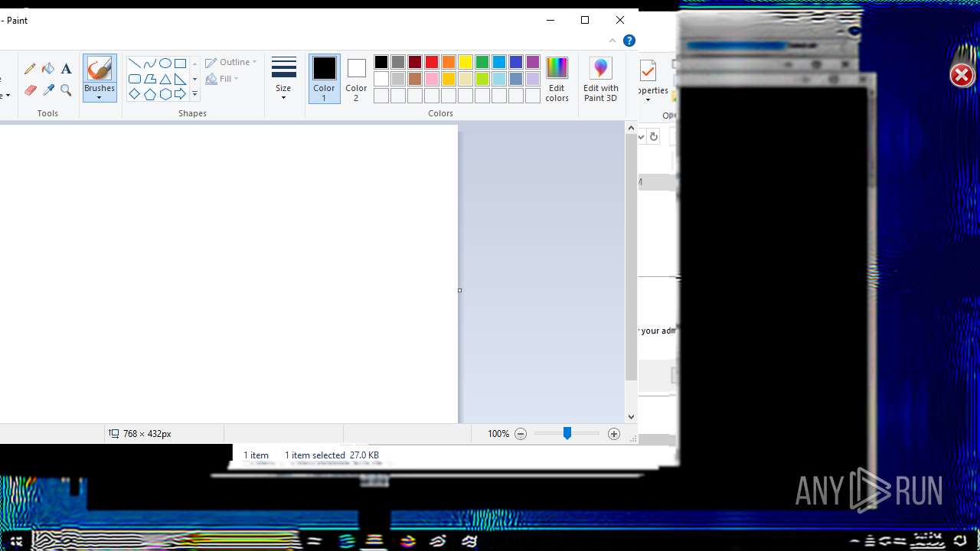Screen dimensions: 980x551
Task: Pick the purple color swatch
Action: (x=533, y=62)
